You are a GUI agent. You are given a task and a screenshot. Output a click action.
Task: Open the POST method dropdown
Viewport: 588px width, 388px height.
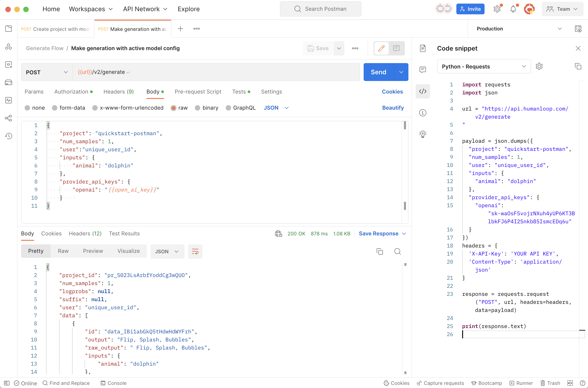click(47, 72)
